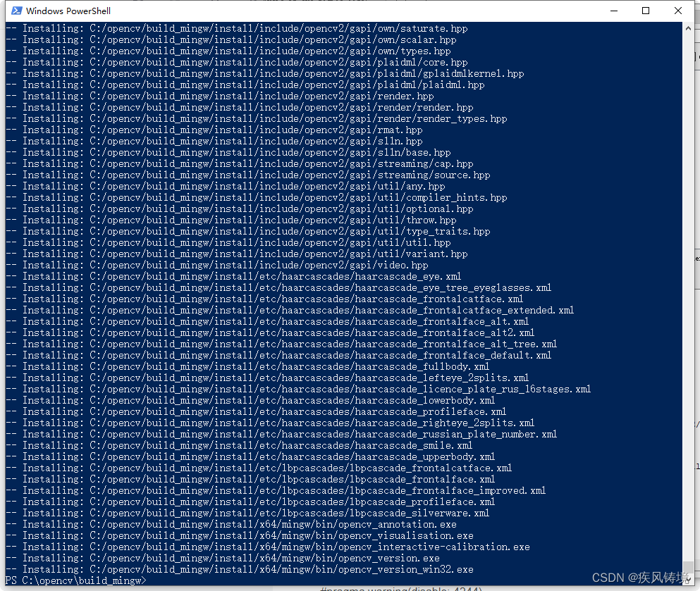
Task: Click the type_traits.hpp installing line
Action: click(x=247, y=232)
